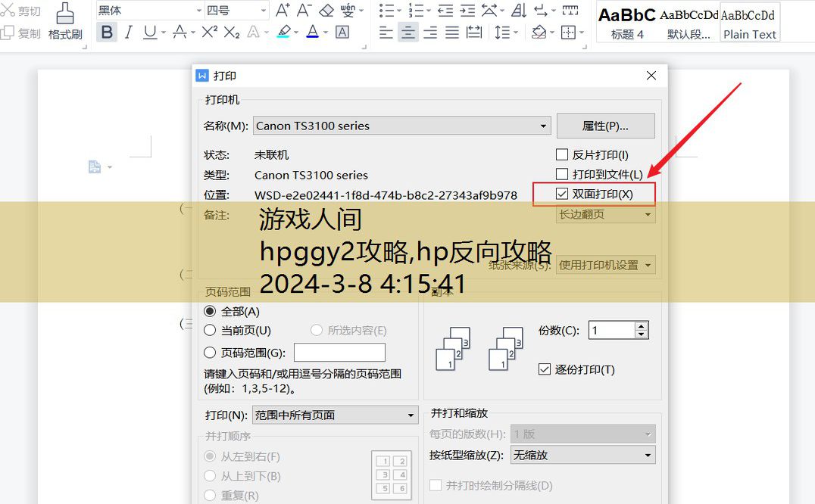The image size is (815, 504).
Task: Click the sort icon in the paragraph group
Action: (518, 10)
